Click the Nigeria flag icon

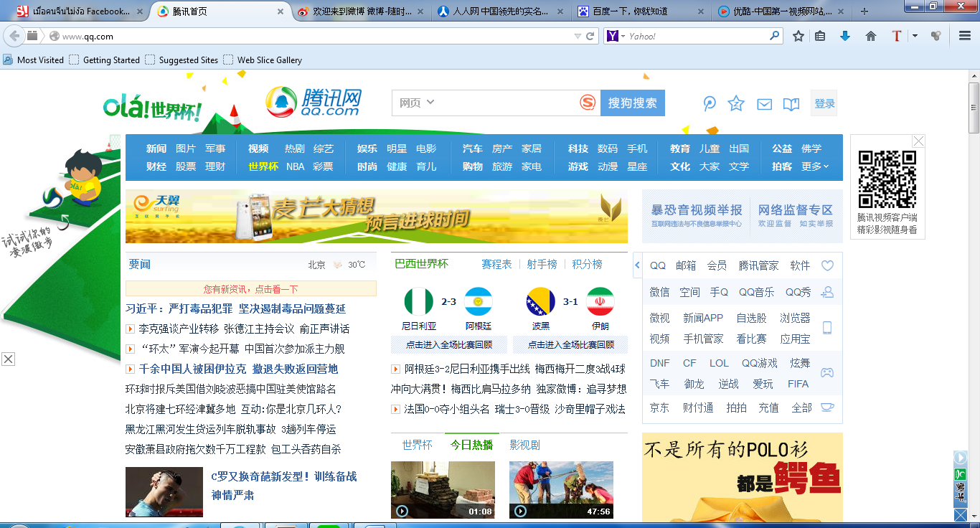click(x=419, y=302)
